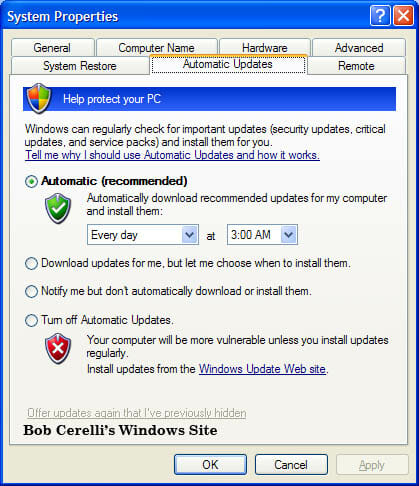Switch to the General tab
This screenshot has width=419, height=486.
pyautogui.click(x=52, y=48)
